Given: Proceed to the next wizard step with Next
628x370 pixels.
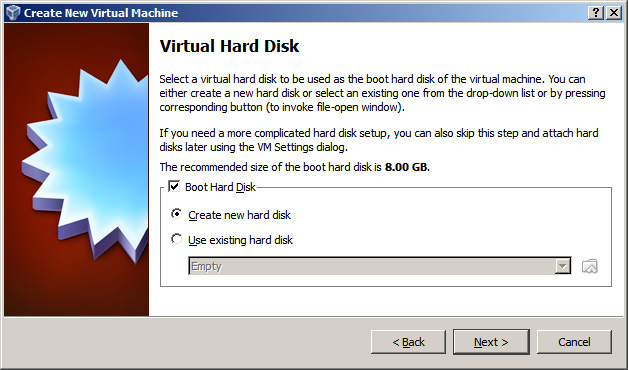Looking at the screenshot, I should click(491, 342).
